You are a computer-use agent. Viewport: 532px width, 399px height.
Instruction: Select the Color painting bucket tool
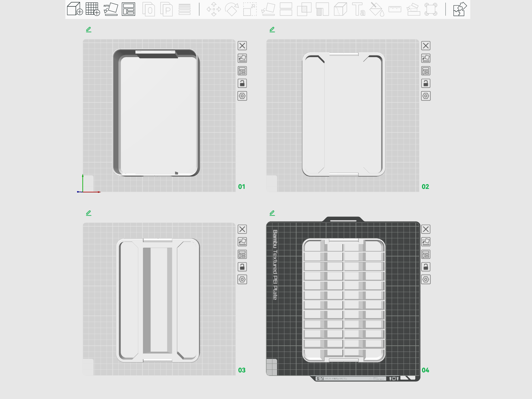377,9
